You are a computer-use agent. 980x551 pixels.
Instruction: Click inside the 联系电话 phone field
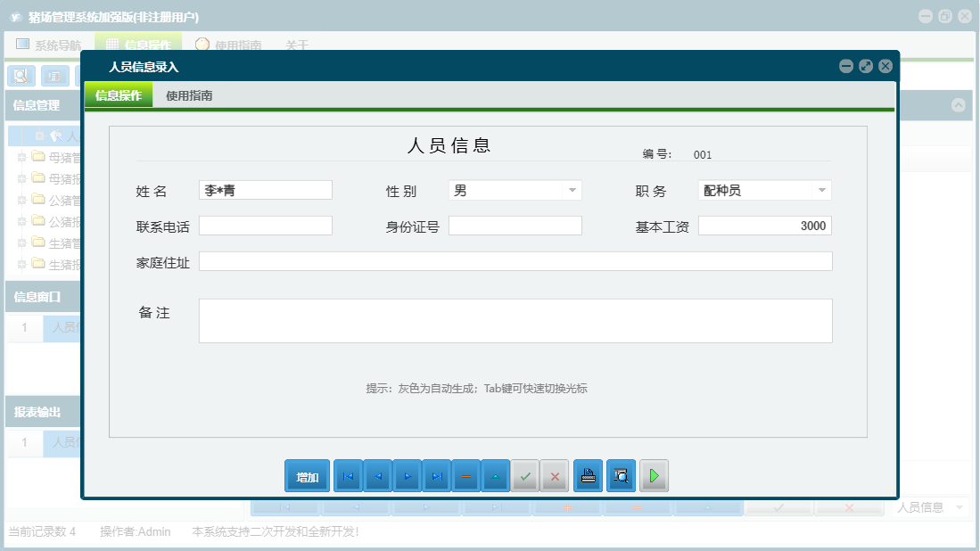pos(265,225)
